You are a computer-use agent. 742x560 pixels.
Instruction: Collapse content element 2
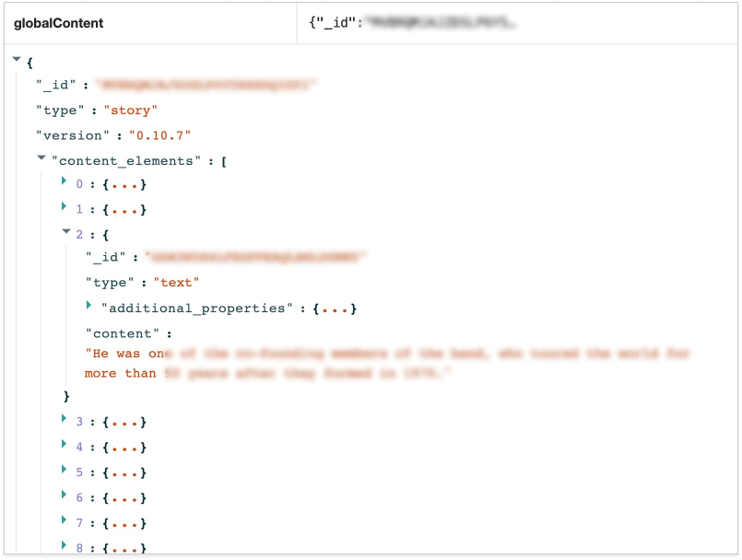point(66,232)
